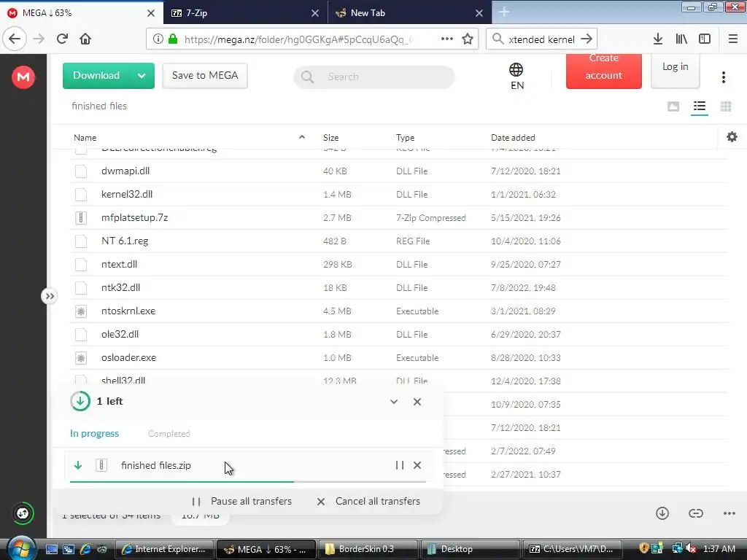Select the NT 6.1.reg file checkbox icon

point(81,241)
